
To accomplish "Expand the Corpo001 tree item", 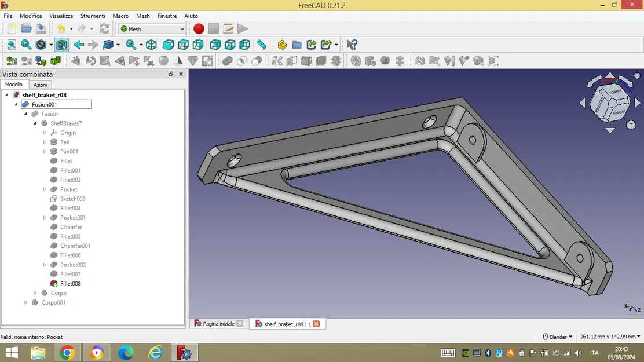I will 25,302.
